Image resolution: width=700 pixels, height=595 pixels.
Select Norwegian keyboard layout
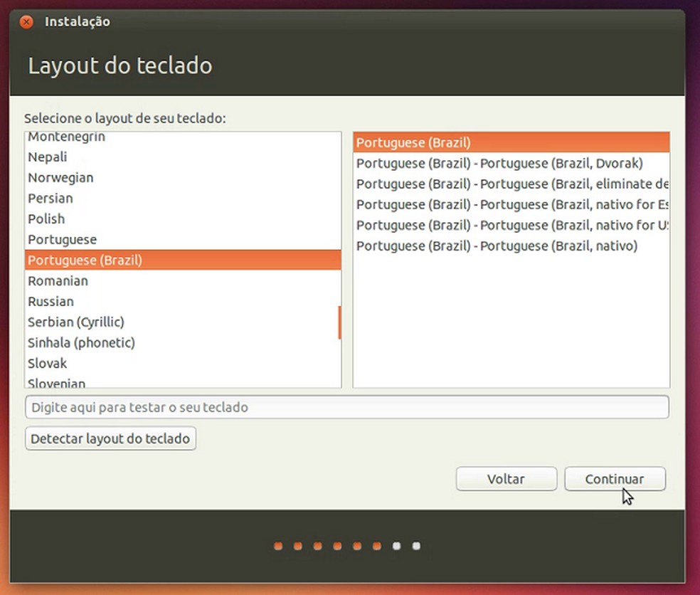(x=183, y=177)
